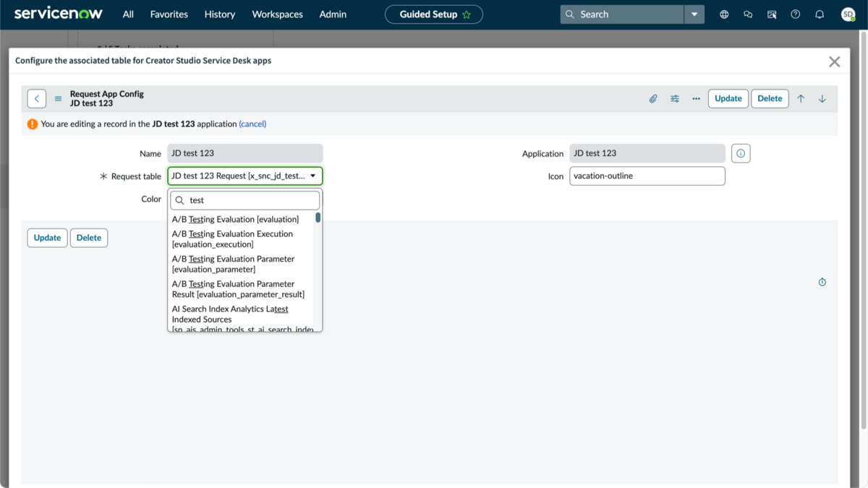Click the orange warning icon
Image resolution: width=868 pixels, height=488 pixels.
point(33,124)
